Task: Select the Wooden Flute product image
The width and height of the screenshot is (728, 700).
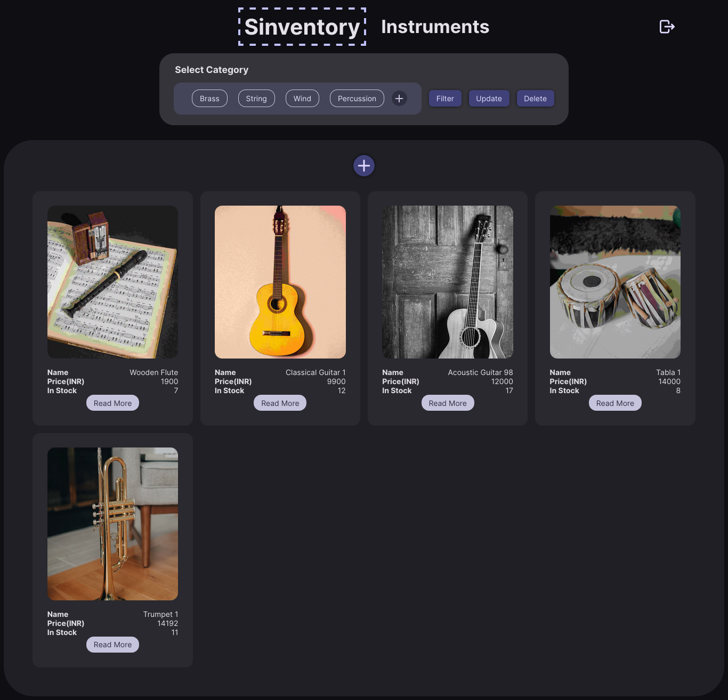Action: coord(112,282)
